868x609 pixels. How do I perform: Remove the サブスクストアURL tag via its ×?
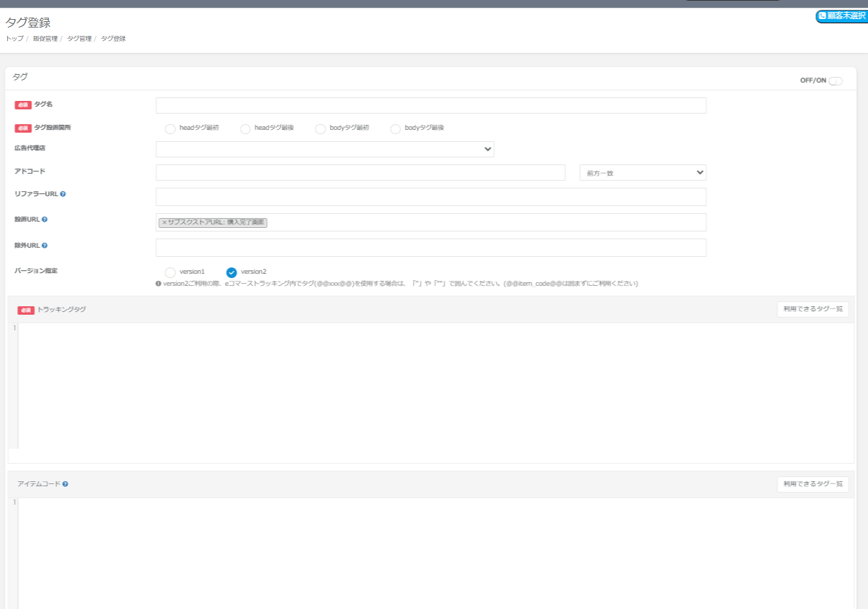tap(164, 222)
